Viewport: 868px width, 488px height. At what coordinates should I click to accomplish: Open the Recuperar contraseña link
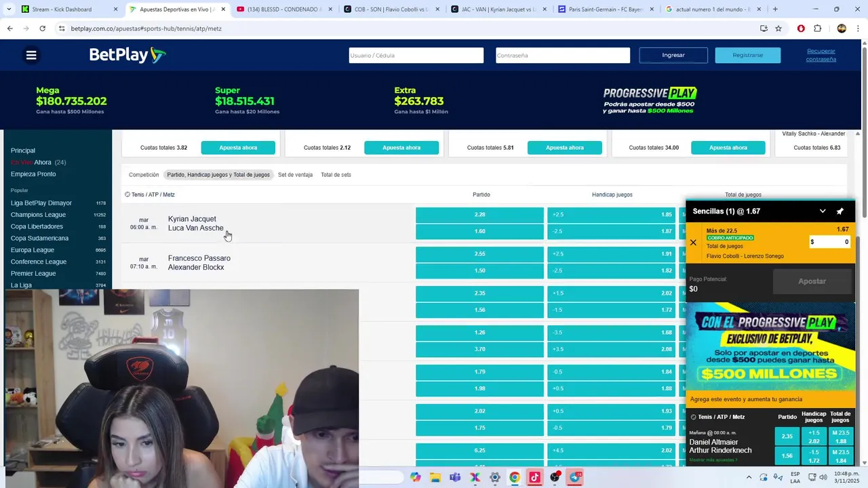(821, 56)
